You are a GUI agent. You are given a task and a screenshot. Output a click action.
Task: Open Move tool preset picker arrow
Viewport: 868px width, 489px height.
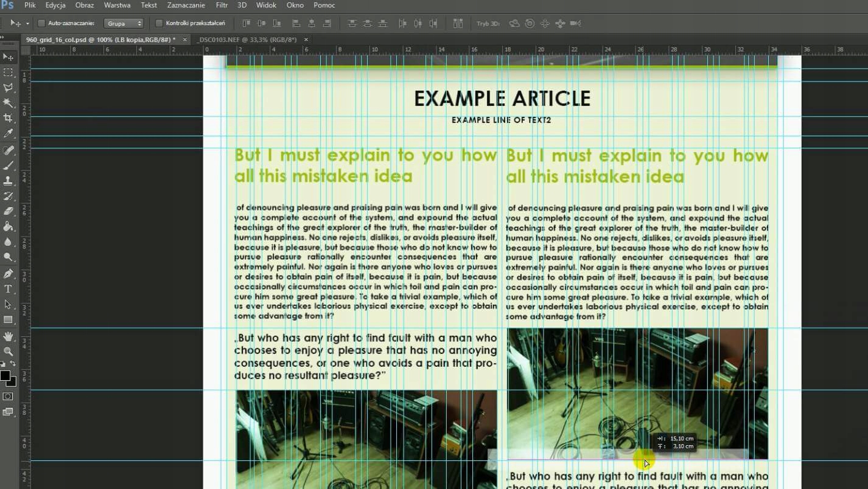[27, 24]
